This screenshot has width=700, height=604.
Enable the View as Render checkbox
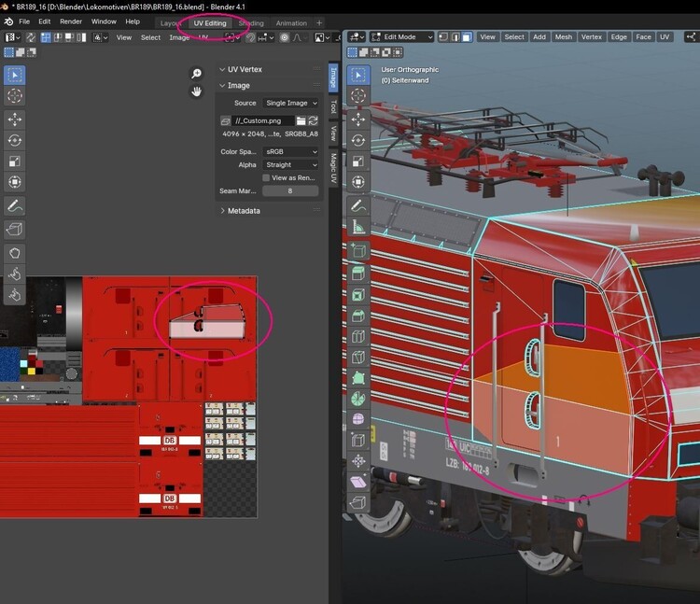[x=266, y=177]
